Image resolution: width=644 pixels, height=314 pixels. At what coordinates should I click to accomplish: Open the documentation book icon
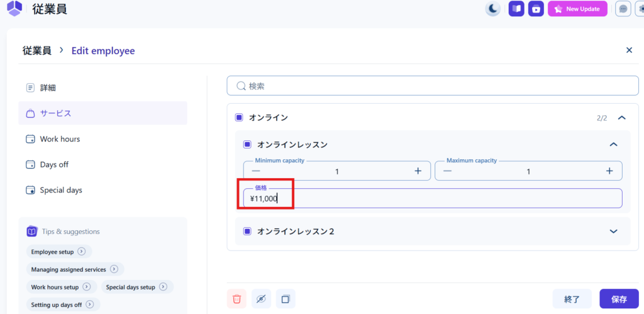(516, 9)
